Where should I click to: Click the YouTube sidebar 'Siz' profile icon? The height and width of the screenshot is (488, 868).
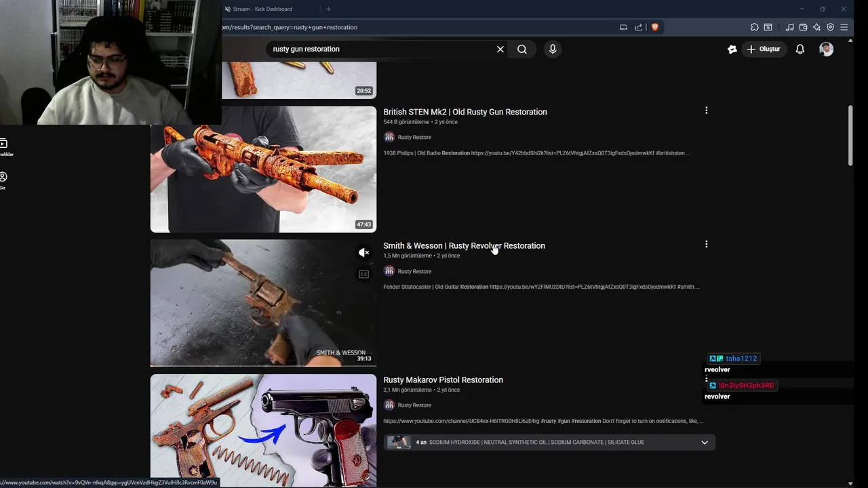pos(3,178)
